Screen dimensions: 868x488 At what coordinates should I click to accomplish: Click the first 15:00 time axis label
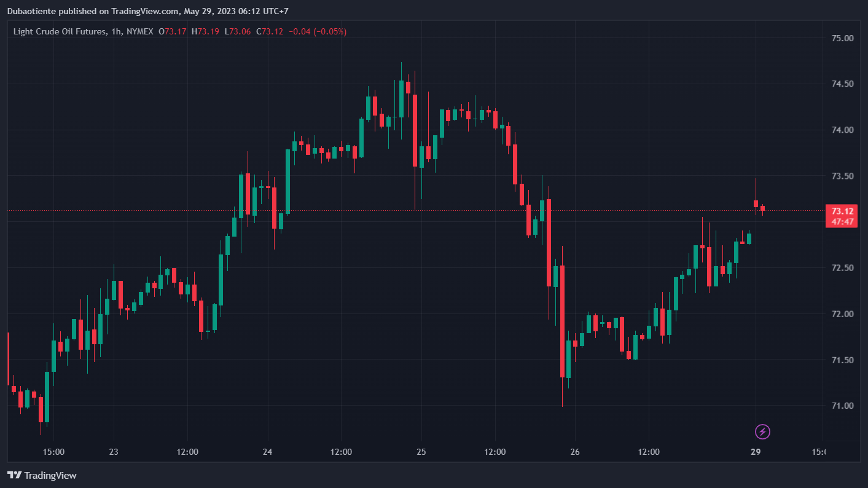tap(54, 452)
